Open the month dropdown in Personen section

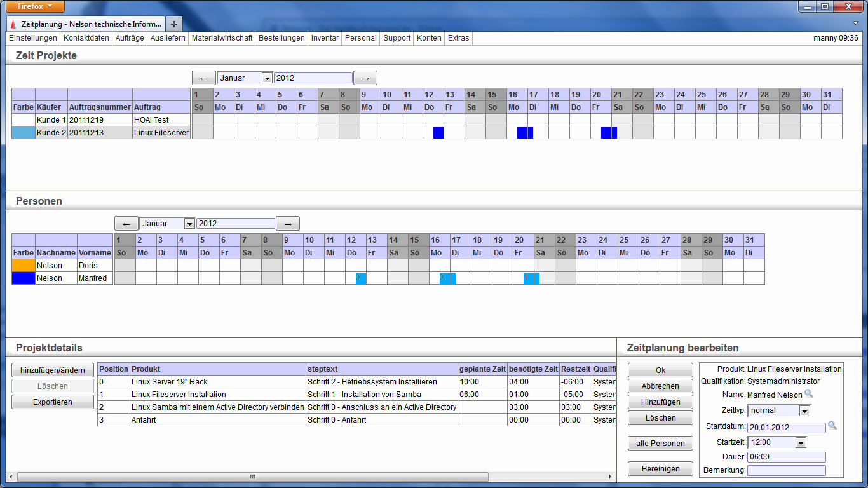point(189,224)
